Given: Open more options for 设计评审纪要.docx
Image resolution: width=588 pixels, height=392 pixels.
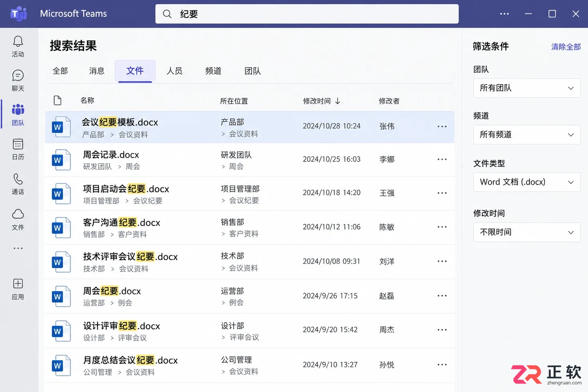Looking at the screenshot, I should [x=442, y=330].
